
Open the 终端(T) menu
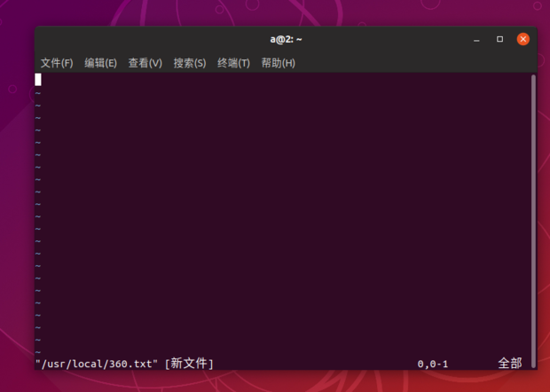coord(233,63)
